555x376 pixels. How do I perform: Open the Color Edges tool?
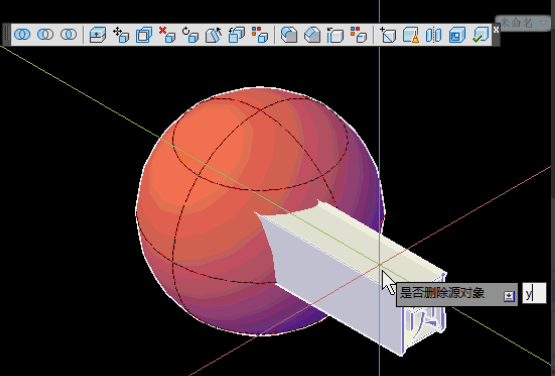[358, 35]
